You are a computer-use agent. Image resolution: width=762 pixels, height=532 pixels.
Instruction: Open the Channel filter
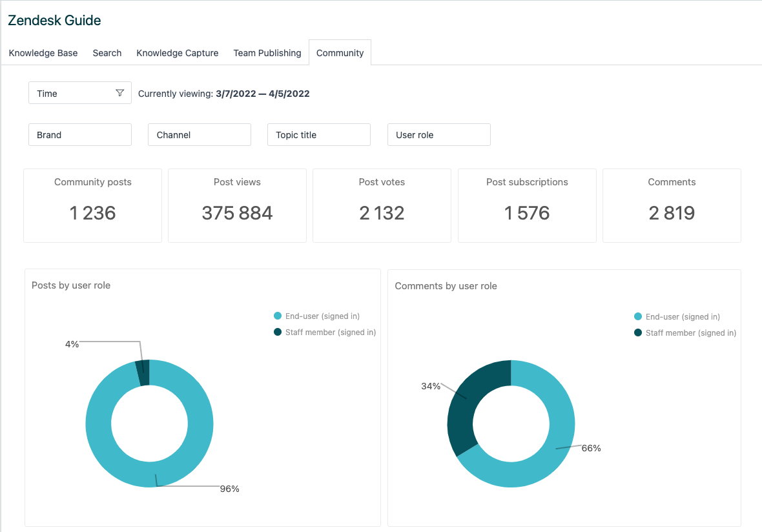199,135
